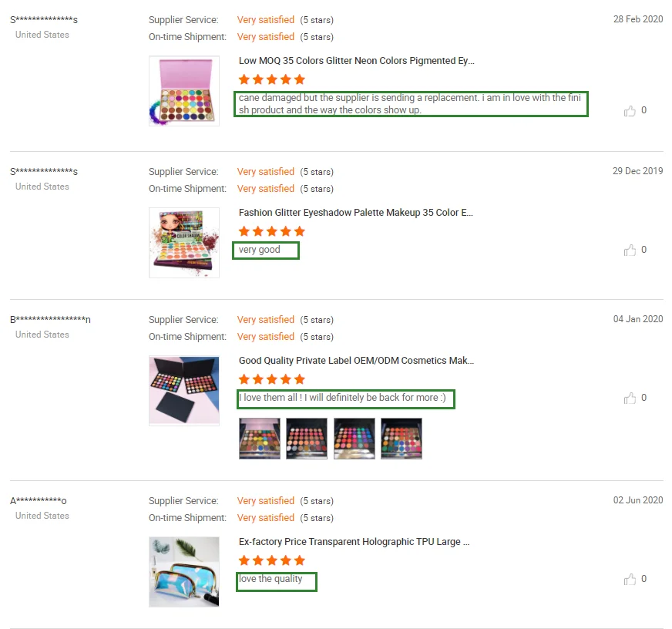672x629 pixels.
Task: Open Fashion Glitter Eyeshadow Palette product link
Action: [355, 213]
